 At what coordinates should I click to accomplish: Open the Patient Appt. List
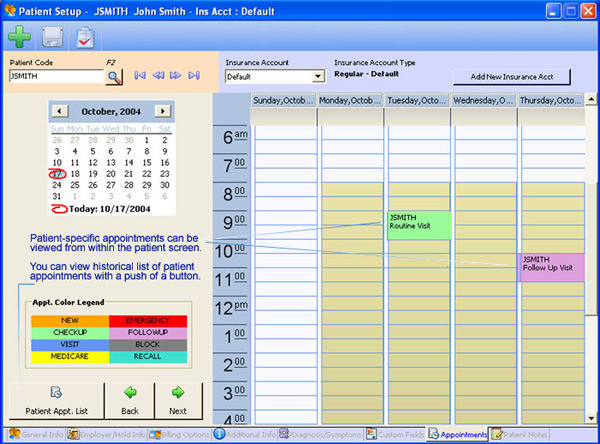point(56,399)
